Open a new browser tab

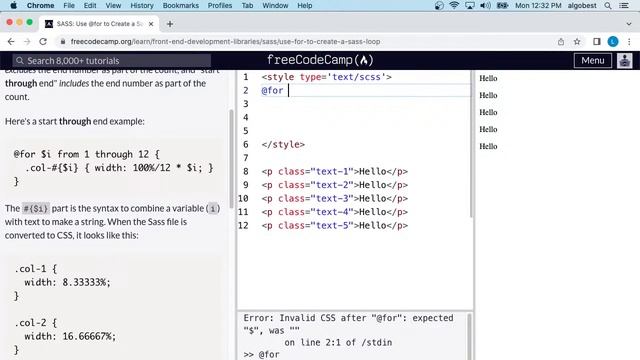170,24
